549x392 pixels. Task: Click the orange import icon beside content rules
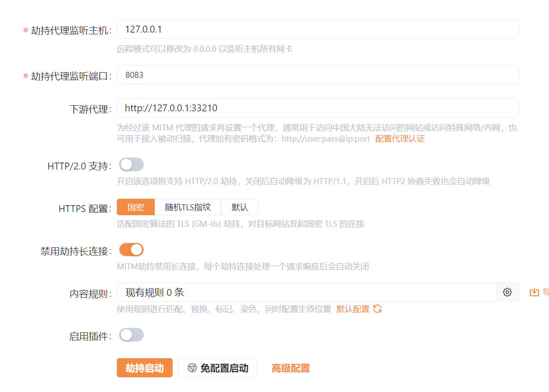tap(534, 292)
